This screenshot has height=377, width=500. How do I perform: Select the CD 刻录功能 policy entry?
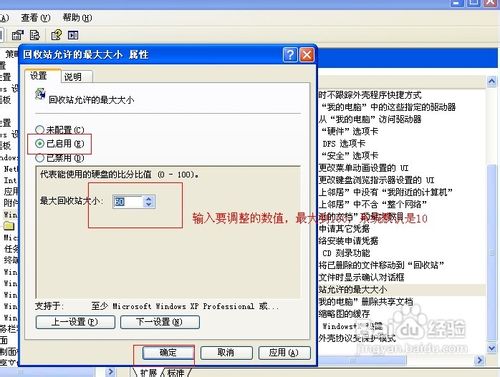[x=346, y=253]
